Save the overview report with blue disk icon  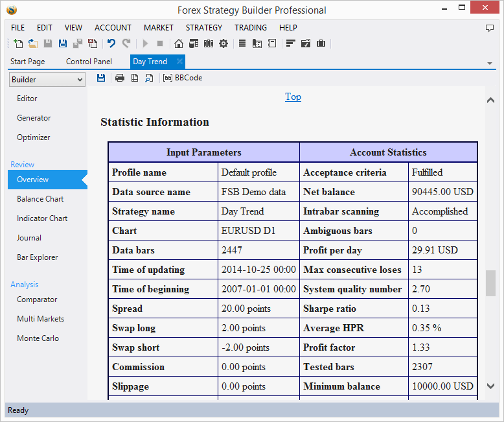[x=101, y=78]
